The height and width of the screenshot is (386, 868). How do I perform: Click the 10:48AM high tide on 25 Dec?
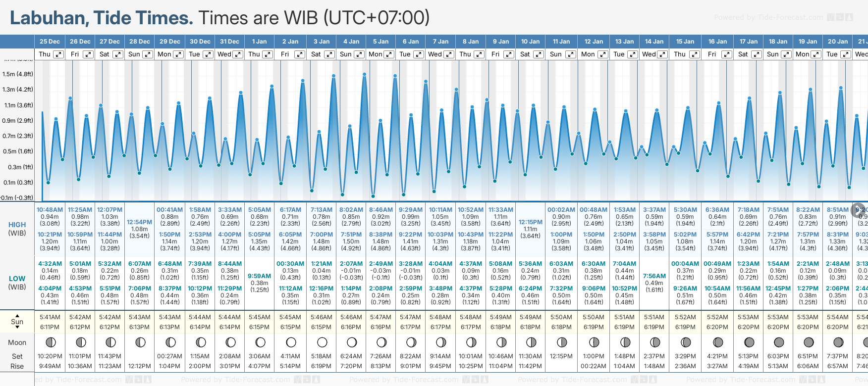[x=50, y=210]
